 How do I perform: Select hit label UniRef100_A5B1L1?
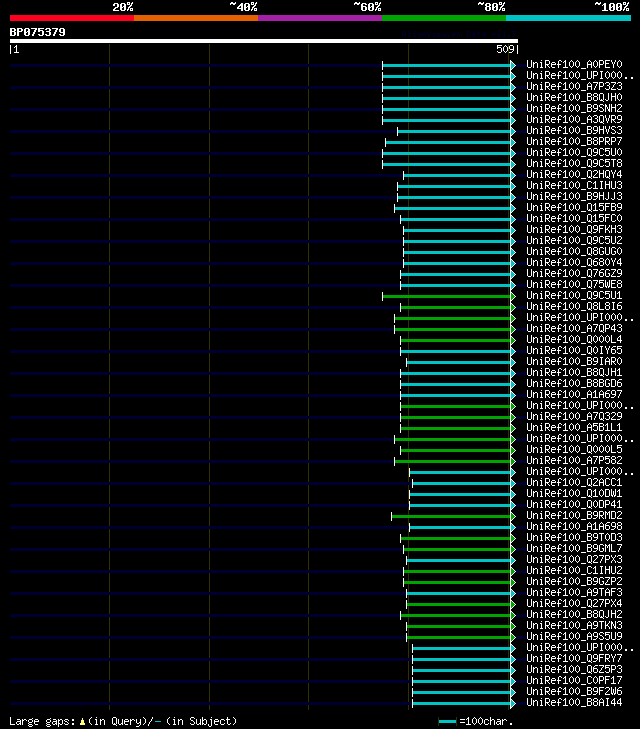[574, 427]
